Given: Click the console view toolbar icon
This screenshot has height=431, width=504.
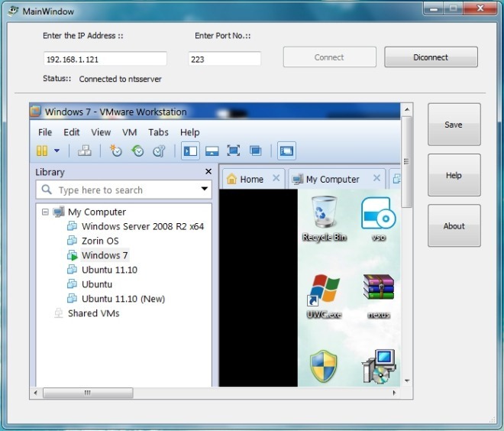Looking at the screenshot, I should coord(286,151).
